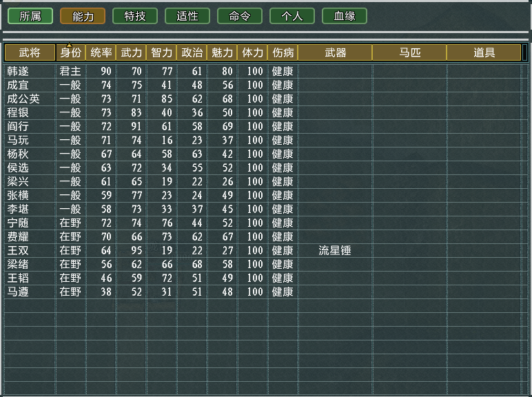This screenshot has width=532, height=397.
Task: Select general 成宜
Action: 18,85
